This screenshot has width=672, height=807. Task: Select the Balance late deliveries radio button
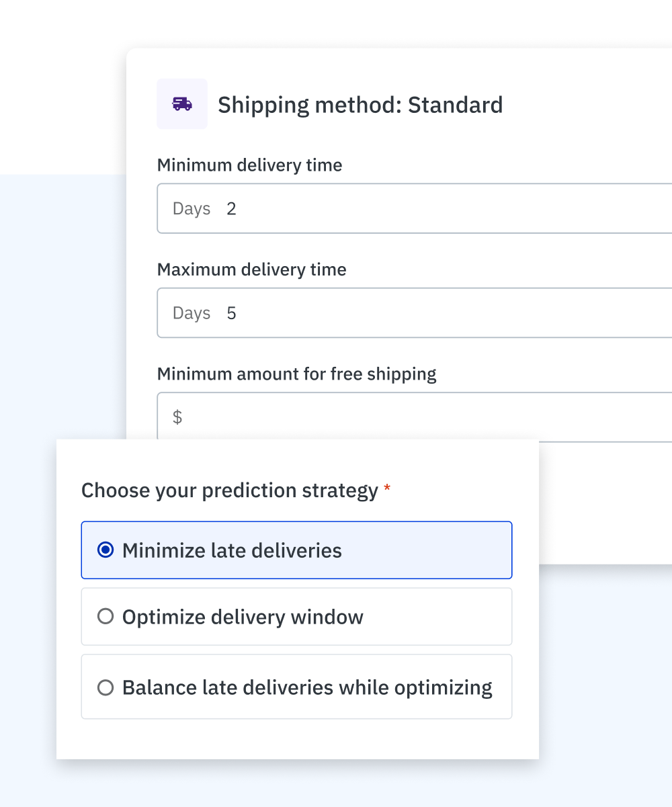(x=106, y=687)
